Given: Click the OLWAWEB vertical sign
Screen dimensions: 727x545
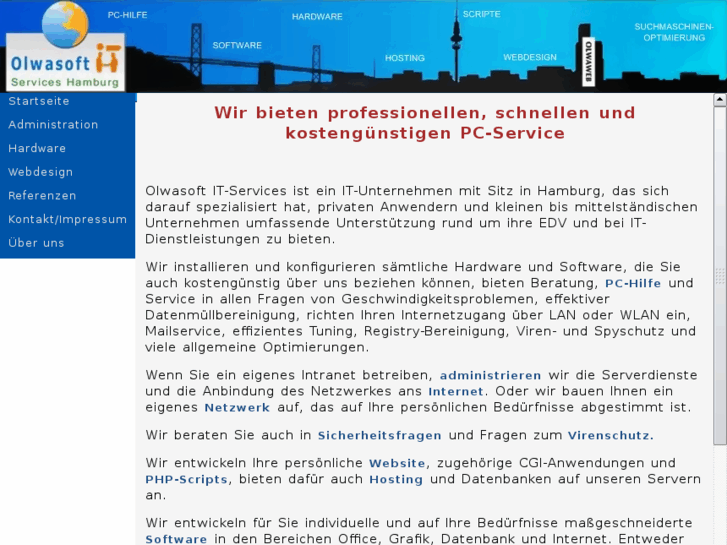Looking at the screenshot, I should click(588, 62).
